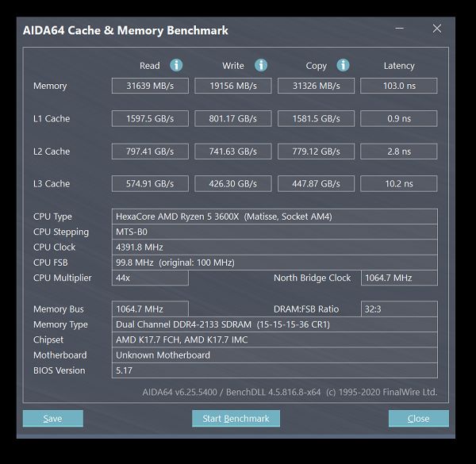Screen dimensions: 476x464
Task: Click the CPU Type label
Action: 52,217
